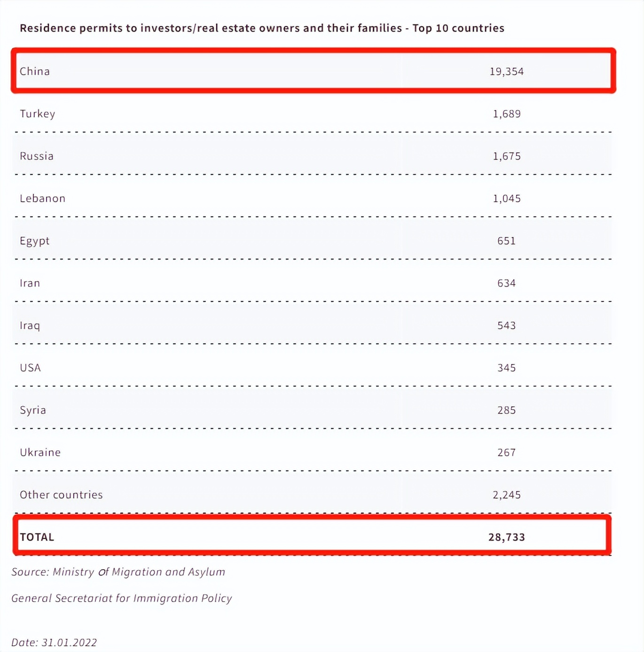This screenshot has height=652, width=644.
Task: Click the Russia row label
Action: point(37,156)
